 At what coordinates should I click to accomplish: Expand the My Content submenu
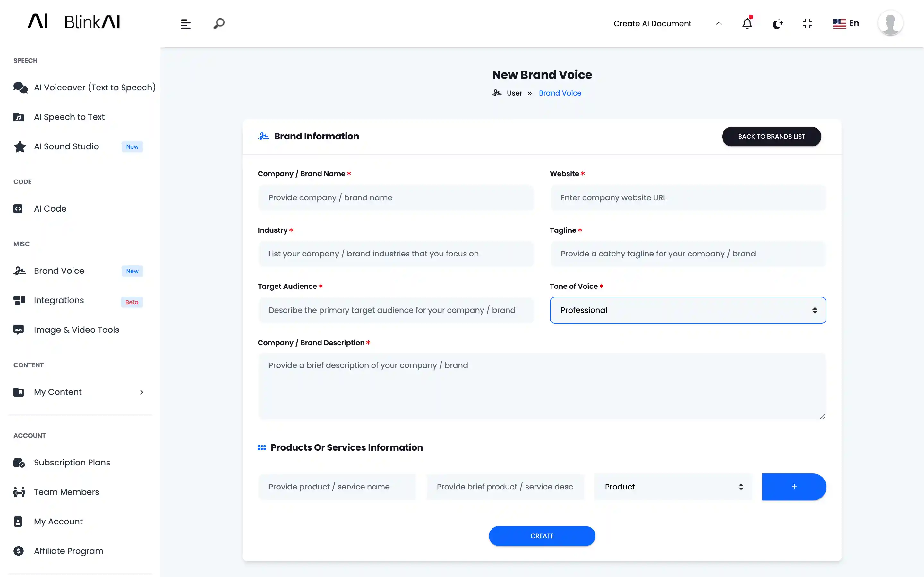coord(141,392)
